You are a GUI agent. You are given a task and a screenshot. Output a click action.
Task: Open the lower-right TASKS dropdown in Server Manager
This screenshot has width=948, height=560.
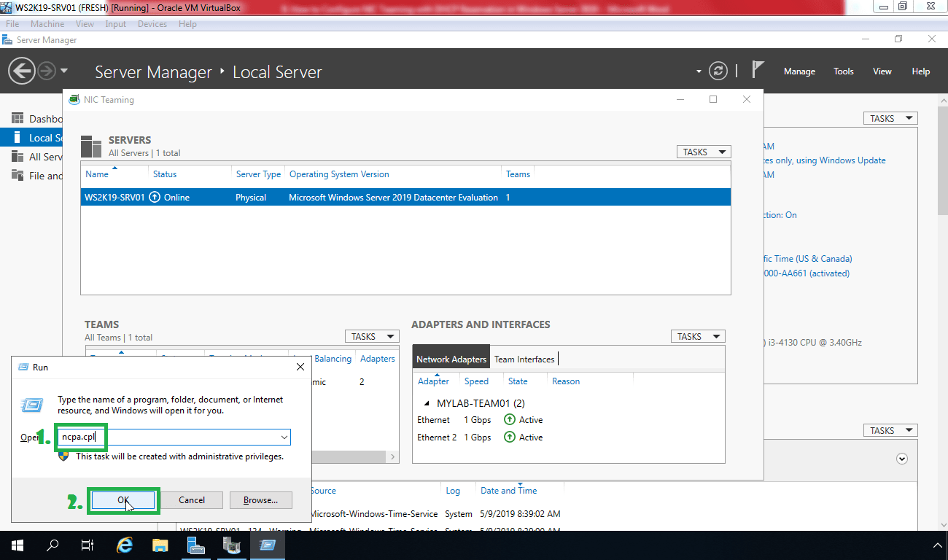coord(890,430)
